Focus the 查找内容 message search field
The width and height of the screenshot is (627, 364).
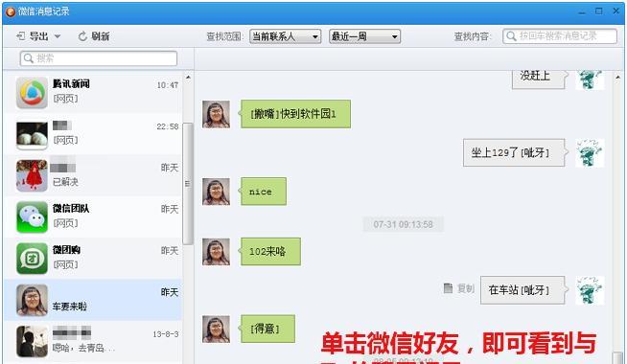click(x=560, y=36)
